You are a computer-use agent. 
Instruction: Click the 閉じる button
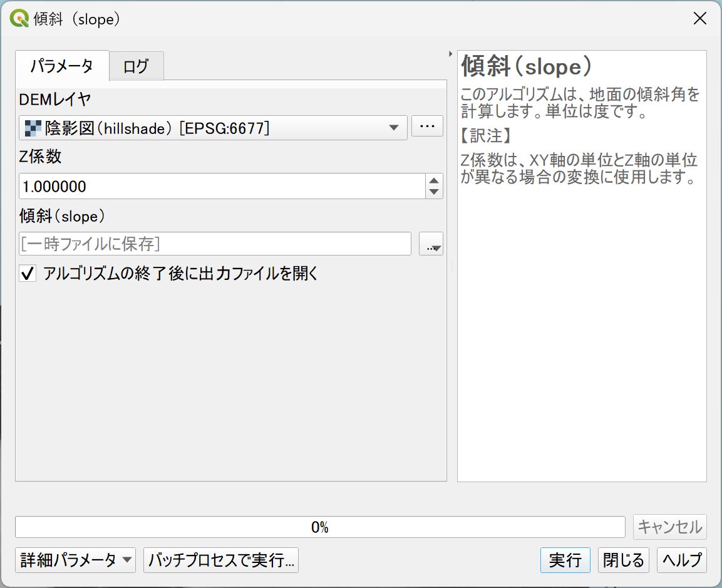click(x=624, y=560)
